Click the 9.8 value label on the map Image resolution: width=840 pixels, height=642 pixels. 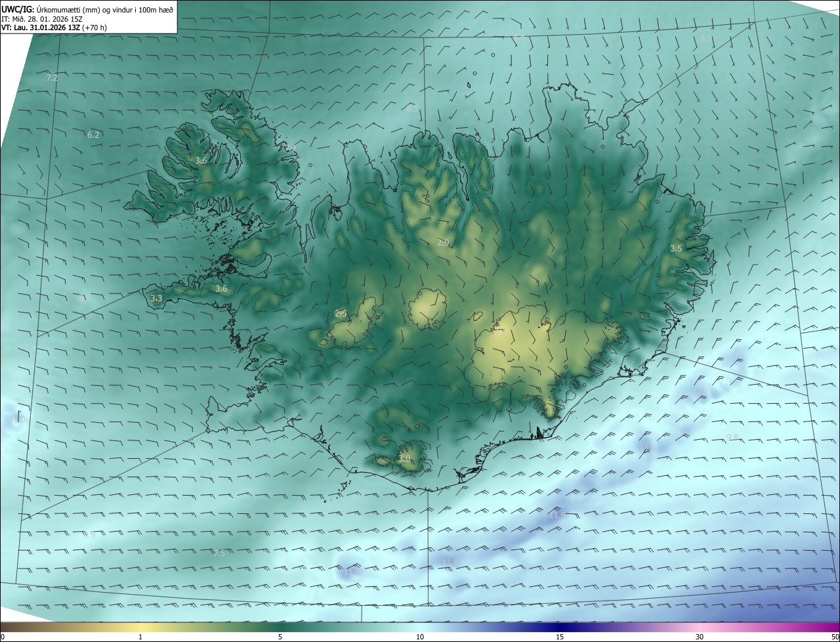click(733, 437)
